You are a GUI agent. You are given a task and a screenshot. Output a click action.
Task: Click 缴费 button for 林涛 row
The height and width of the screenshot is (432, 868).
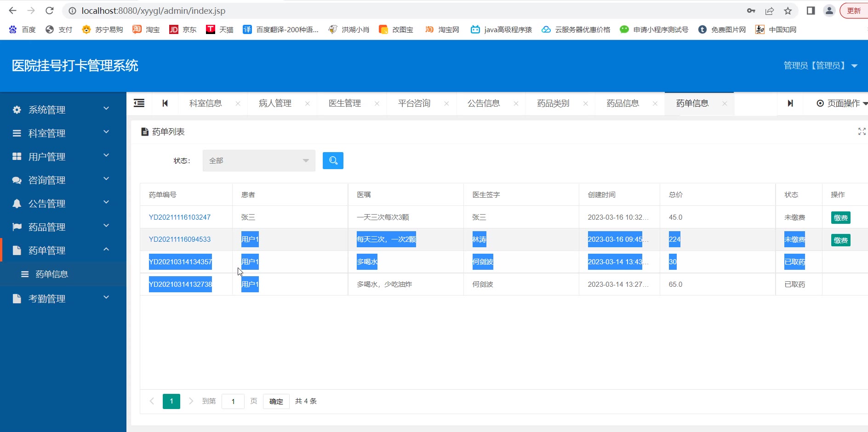coord(840,240)
